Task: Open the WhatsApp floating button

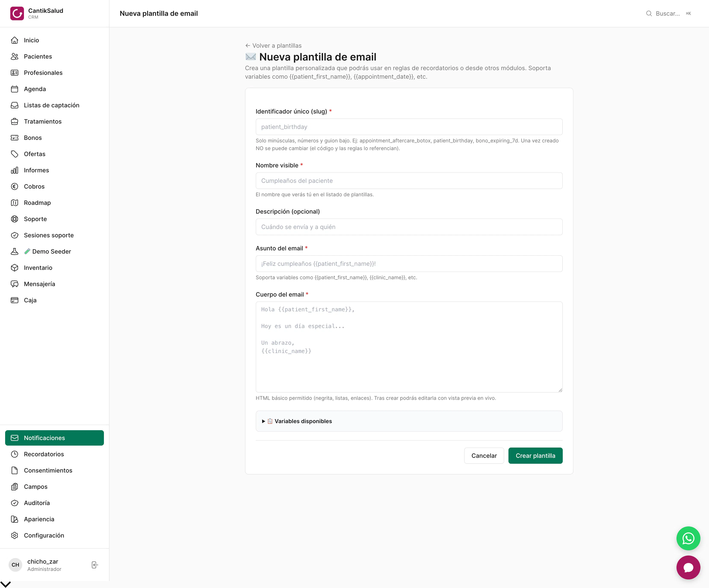Action: pyautogui.click(x=688, y=538)
